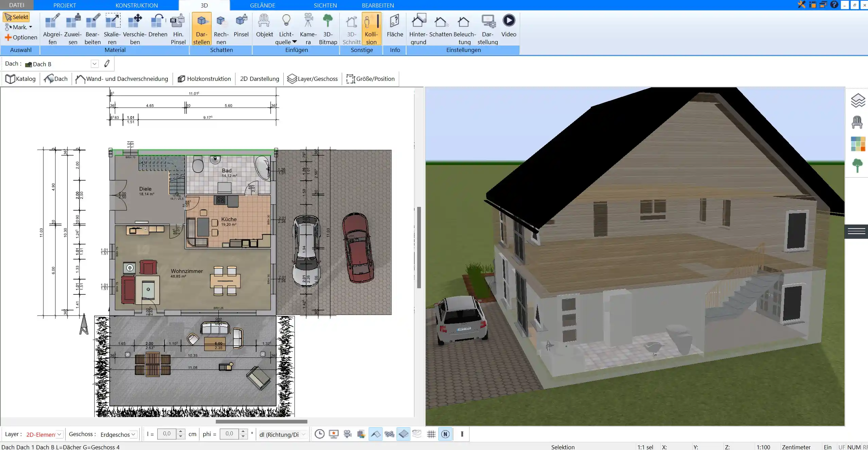Open the help question mark icon
868x450 pixels.
[x=834, y=5]
